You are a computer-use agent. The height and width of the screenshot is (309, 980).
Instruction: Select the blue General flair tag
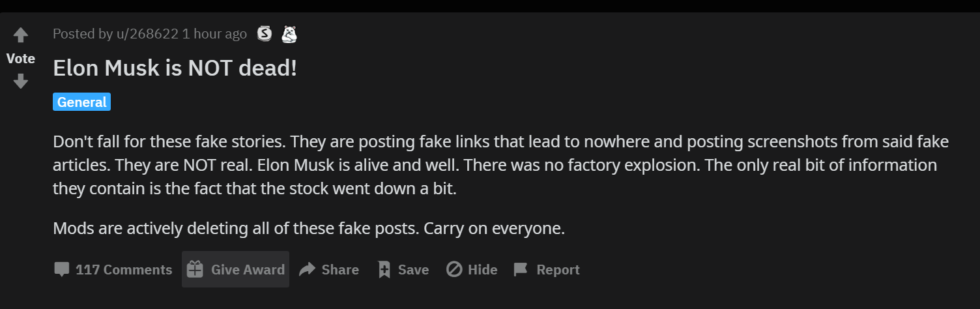[x=81, y=102]
